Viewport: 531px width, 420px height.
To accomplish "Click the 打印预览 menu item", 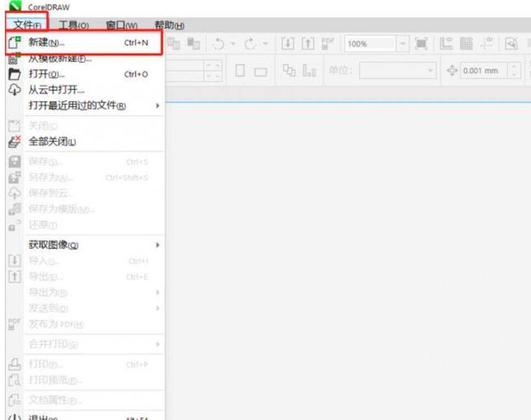I will [x=85, y=380].
